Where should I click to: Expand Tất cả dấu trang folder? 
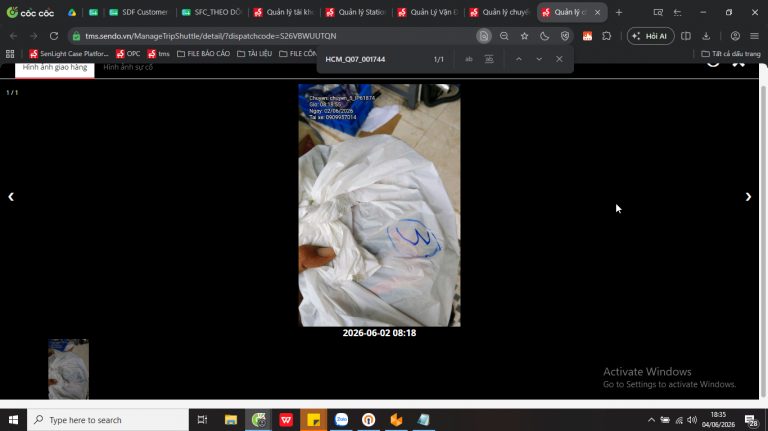(x=731, y=54)
